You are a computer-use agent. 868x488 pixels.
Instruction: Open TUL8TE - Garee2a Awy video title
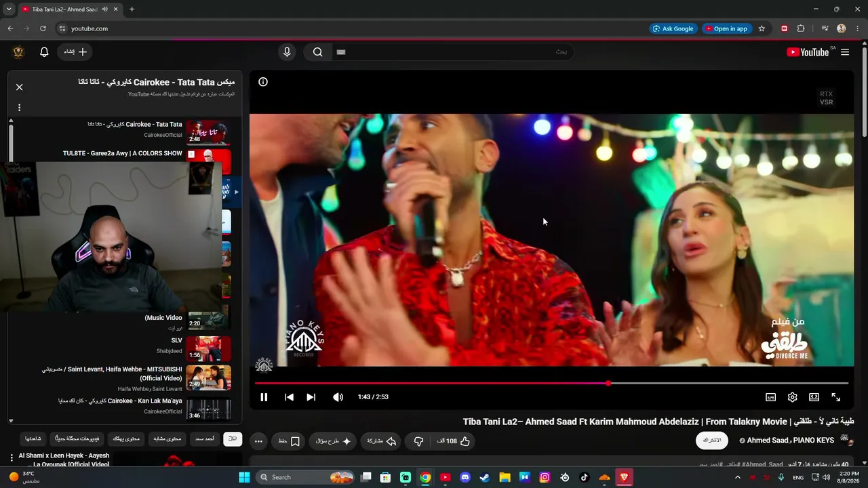123,153
